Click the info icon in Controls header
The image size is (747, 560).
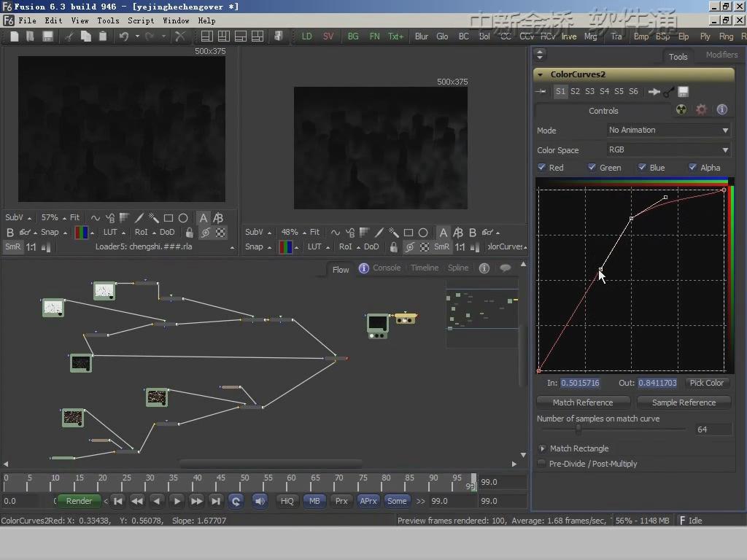721,109
